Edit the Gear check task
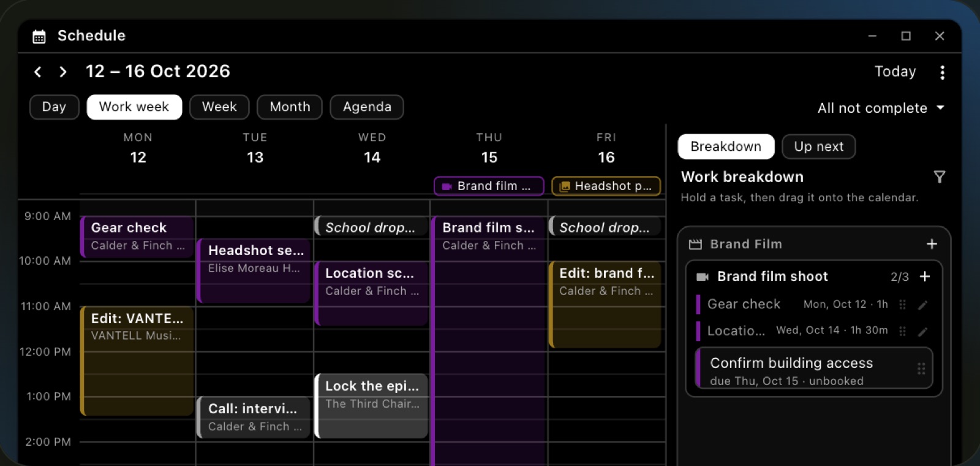Screen dimensions: 980x466 922,305
